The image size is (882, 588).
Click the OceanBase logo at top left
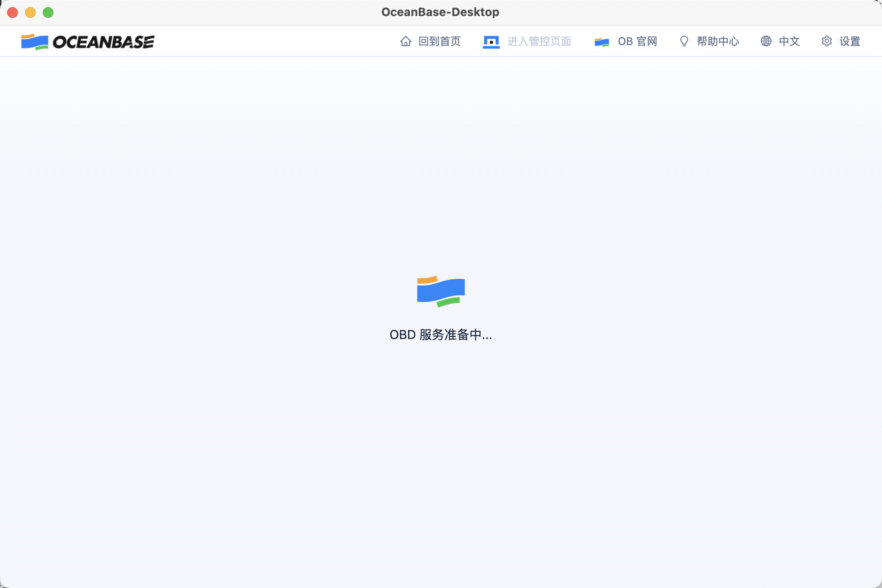tap(35, 42)
